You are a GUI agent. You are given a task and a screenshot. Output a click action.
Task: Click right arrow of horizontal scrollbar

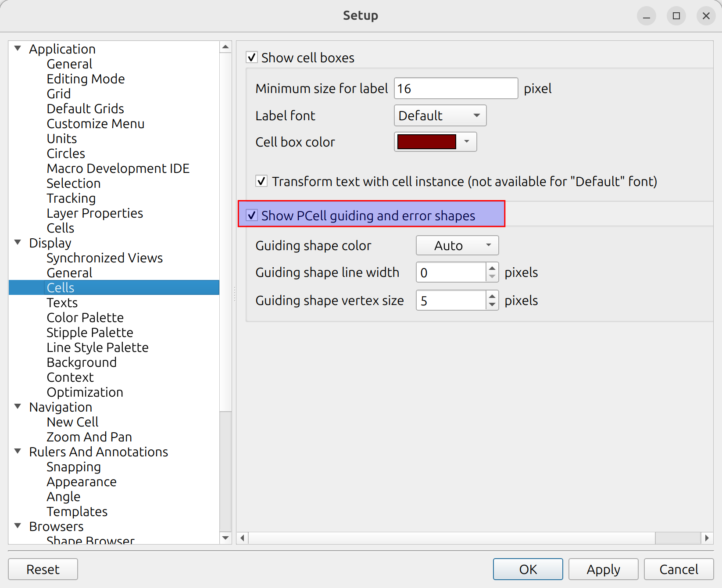click(707, 538)
